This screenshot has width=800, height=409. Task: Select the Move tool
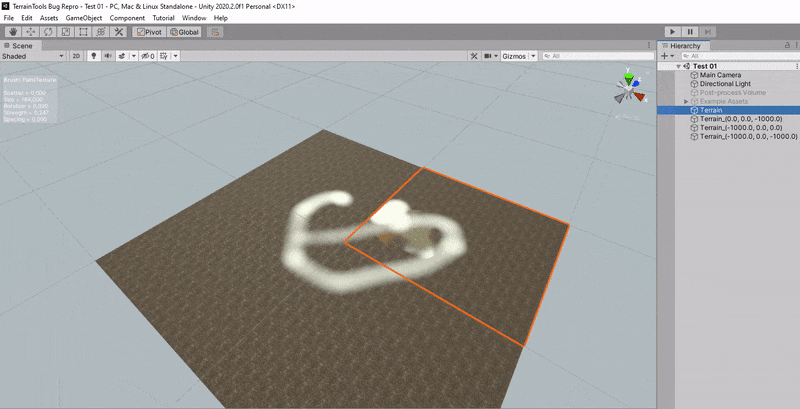tap(31, 32)
